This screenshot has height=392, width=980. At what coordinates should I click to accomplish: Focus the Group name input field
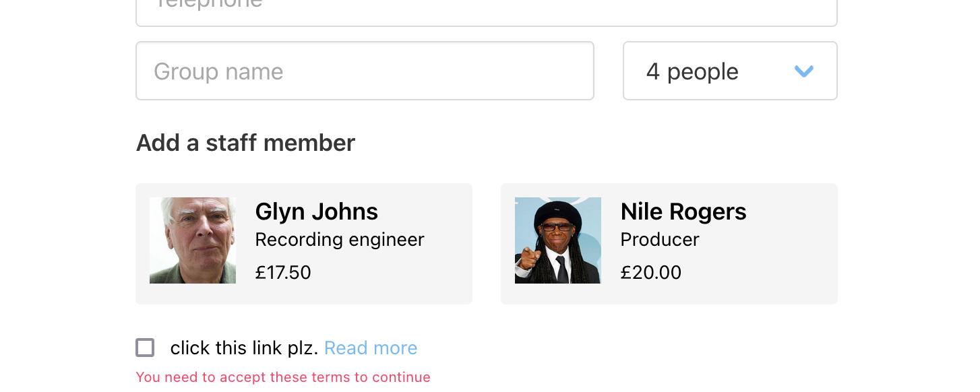pyautogui.click(x=365, y=71)
